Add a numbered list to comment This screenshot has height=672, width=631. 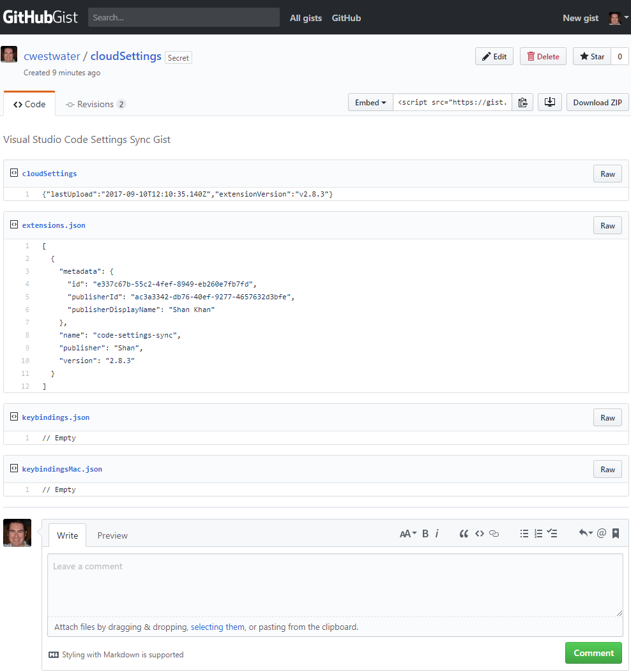coord(538,534)
